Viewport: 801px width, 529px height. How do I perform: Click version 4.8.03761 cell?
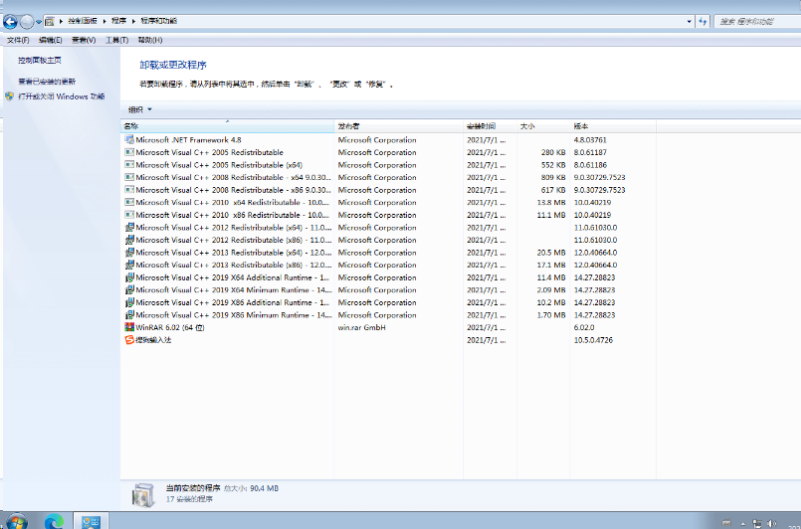[590, 139]
